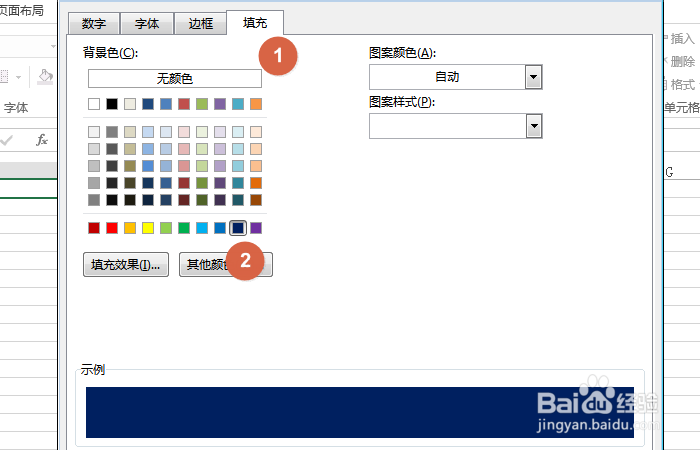Click the 其他颜色 button
This screenshot has width=700, height=450.
225,265
